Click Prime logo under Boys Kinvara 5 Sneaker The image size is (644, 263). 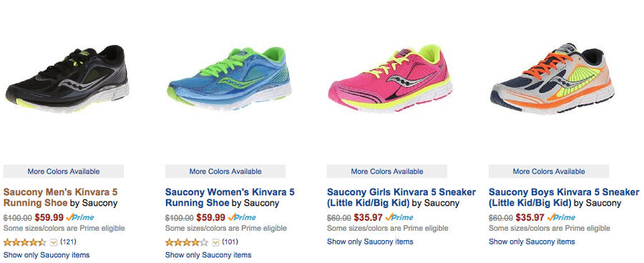click(x=561, y=217)
